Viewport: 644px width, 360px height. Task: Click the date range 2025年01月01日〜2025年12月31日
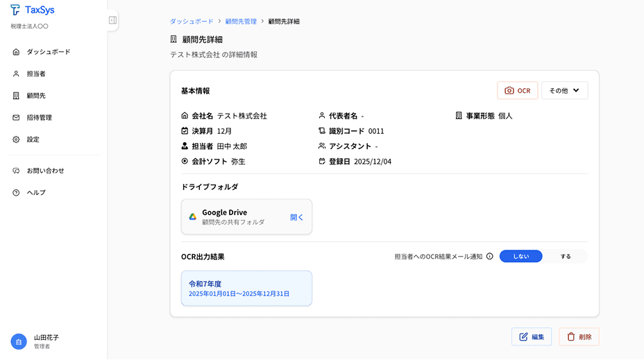tap(239, 294)
